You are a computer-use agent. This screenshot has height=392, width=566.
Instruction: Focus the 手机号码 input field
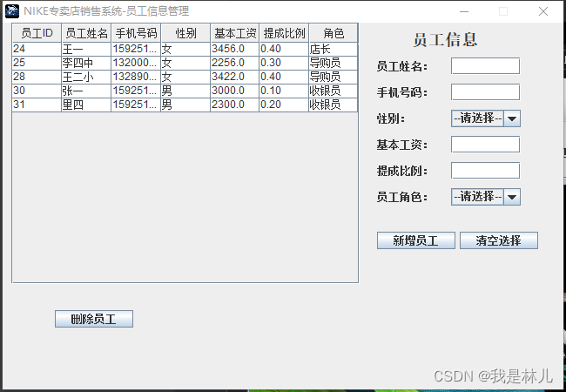coord(485,92)
